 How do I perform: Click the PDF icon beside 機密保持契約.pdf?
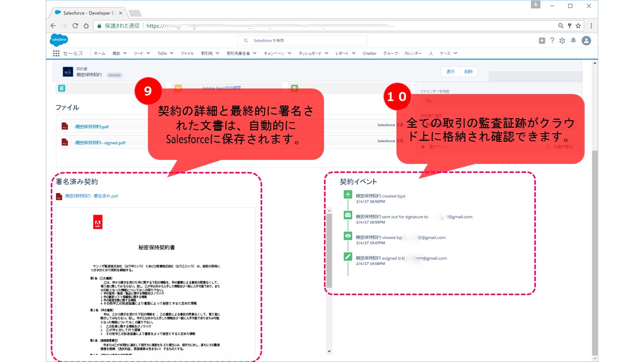tap(64, 126)
